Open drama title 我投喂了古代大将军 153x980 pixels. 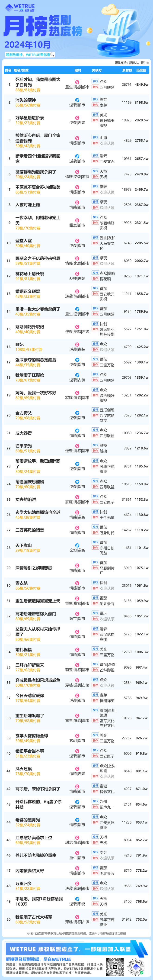click(x=34, y=917)
